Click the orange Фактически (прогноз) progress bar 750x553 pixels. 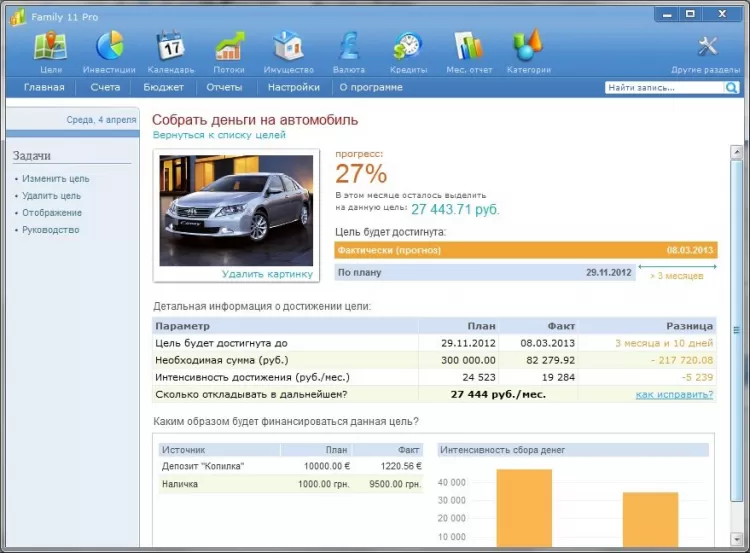click(x=525, y=250)
